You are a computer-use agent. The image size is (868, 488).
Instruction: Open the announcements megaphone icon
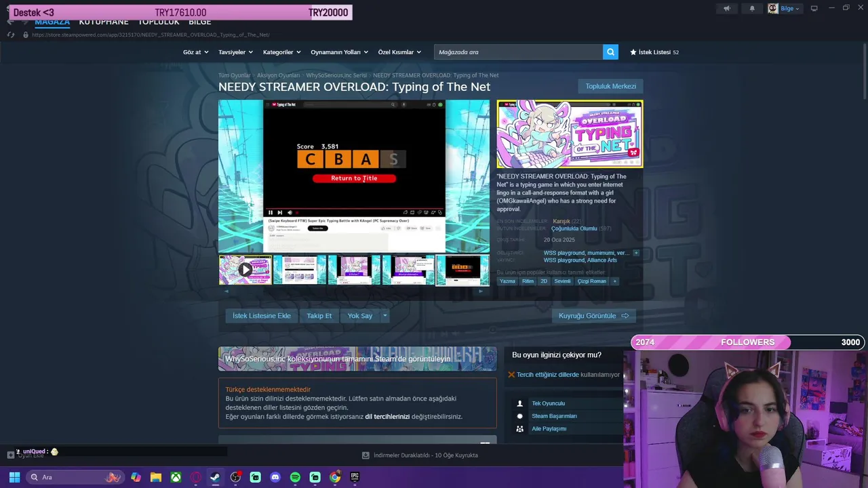click(x=727, y=9)
